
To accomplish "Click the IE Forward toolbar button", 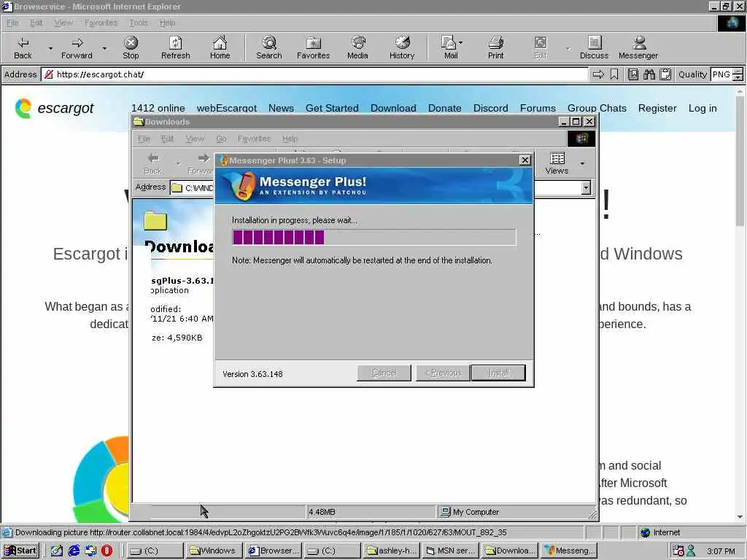I will click(77, 47).
